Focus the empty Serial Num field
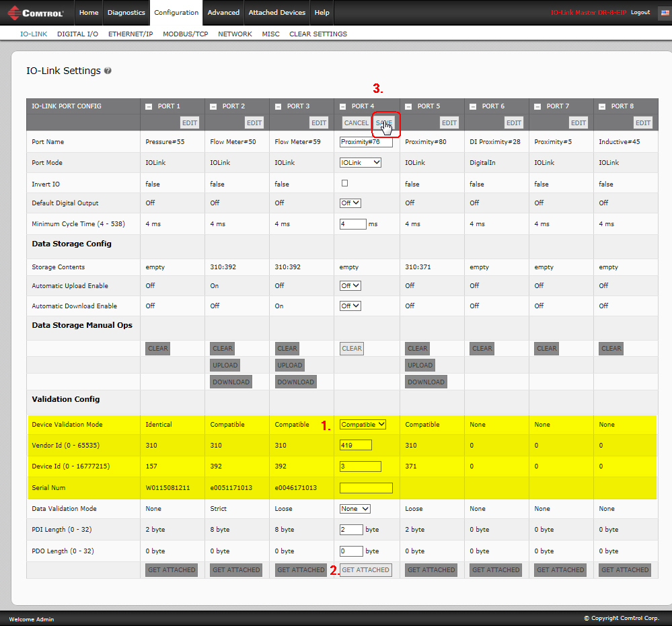The image size is (672, 626). [x=366, y=488]
